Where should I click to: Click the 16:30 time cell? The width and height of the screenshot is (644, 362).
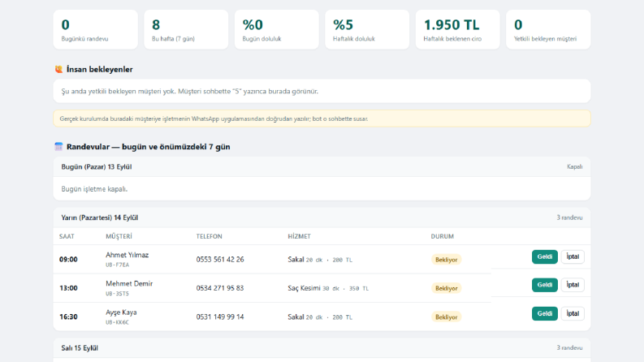(x=68, y=317)
